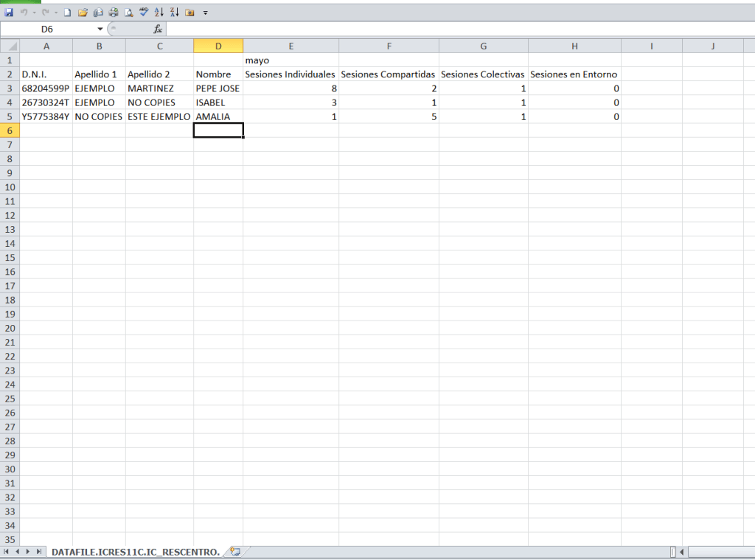Click the New blank workbook icon
This screenshot has height=560, width=755.
coord(68,13)
